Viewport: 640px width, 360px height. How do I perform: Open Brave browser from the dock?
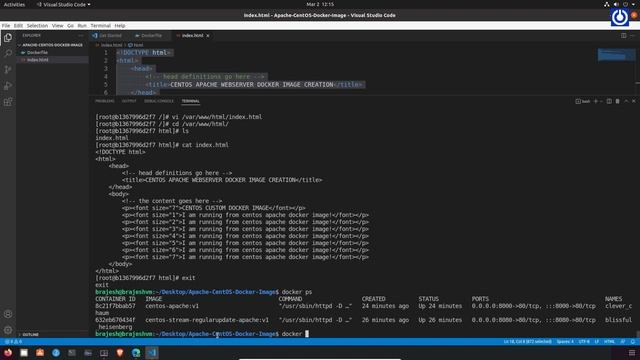point(120,353)
